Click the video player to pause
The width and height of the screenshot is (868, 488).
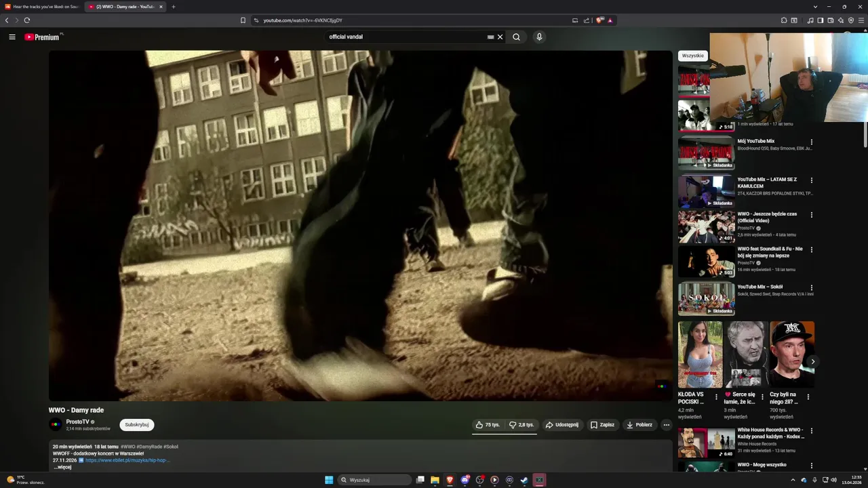360,226
